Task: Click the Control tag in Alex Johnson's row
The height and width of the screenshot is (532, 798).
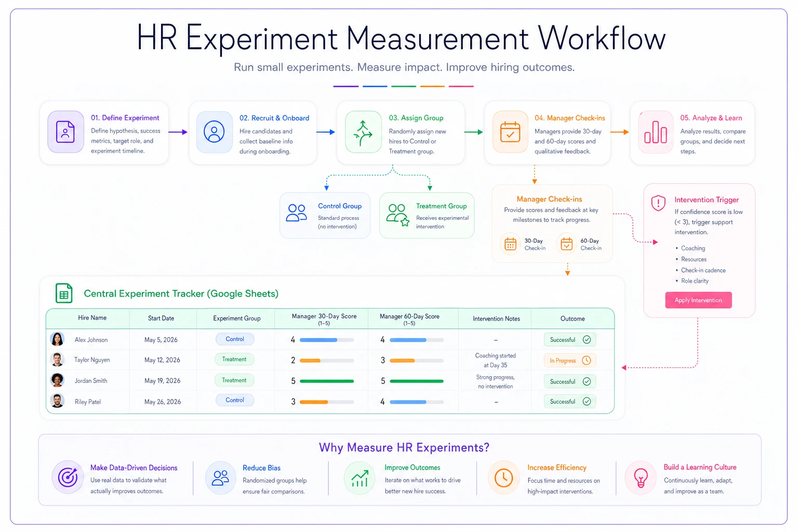Action: point(235,339)
